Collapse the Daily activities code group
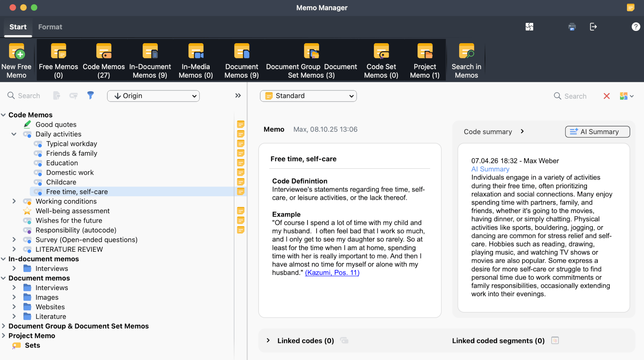644x360 pixels. [14, 134]
